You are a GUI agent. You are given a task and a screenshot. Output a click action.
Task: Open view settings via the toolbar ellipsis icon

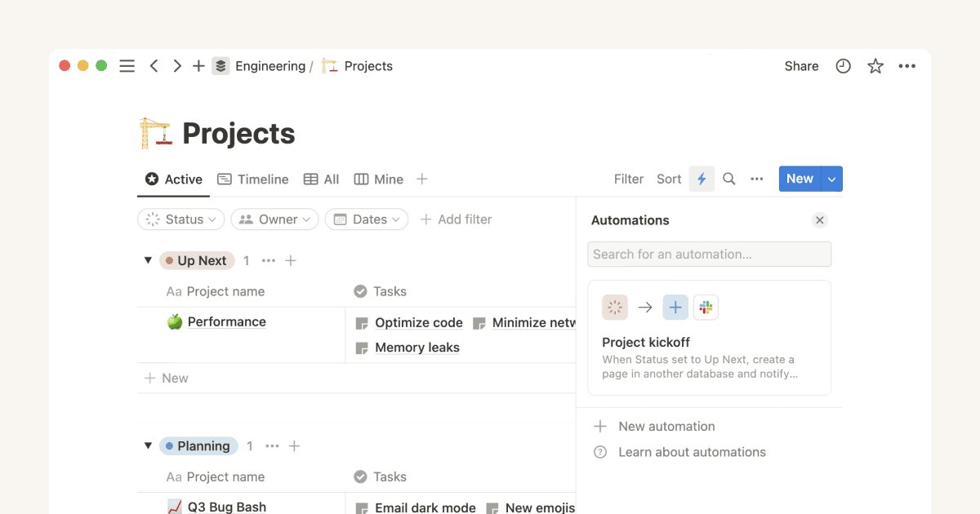coord(756,179)
